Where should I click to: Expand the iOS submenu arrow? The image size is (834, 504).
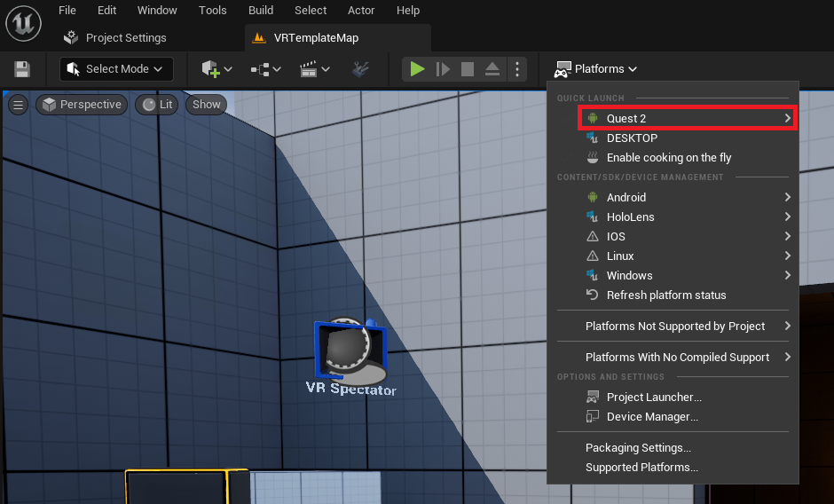pyautogui.click(x=788, y=236)
